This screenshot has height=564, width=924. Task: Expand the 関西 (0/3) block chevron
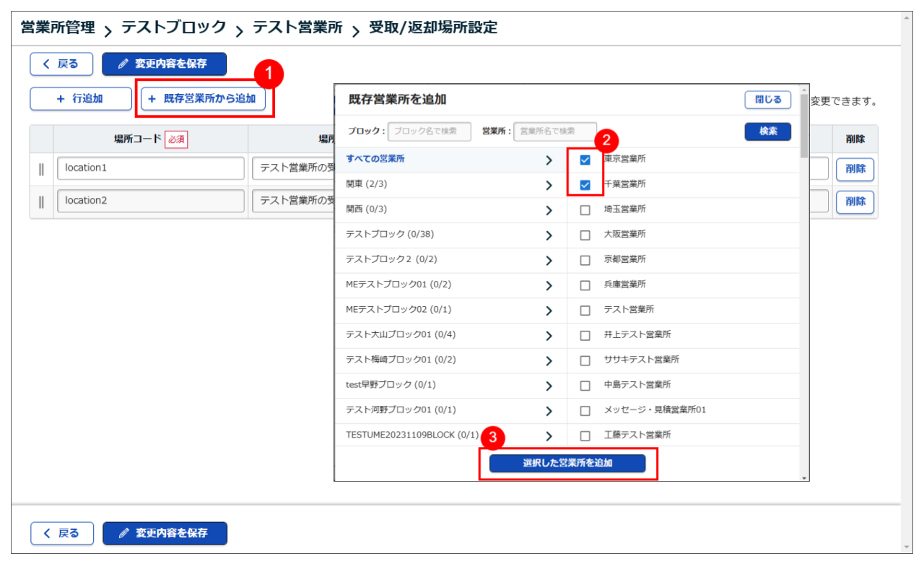549,211
